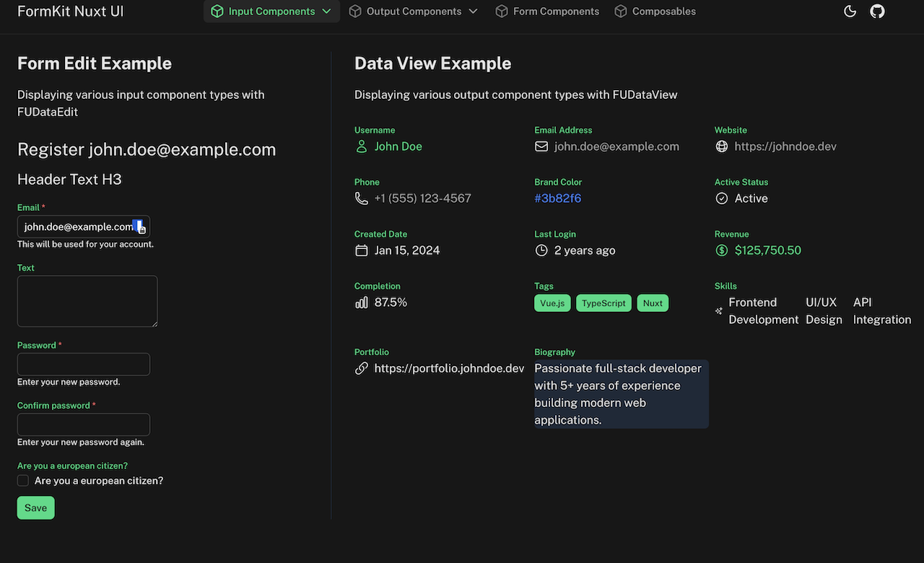The image size is (924, 563).
Task: Click the check-circle icon next to Active
Action: point(721,198)
